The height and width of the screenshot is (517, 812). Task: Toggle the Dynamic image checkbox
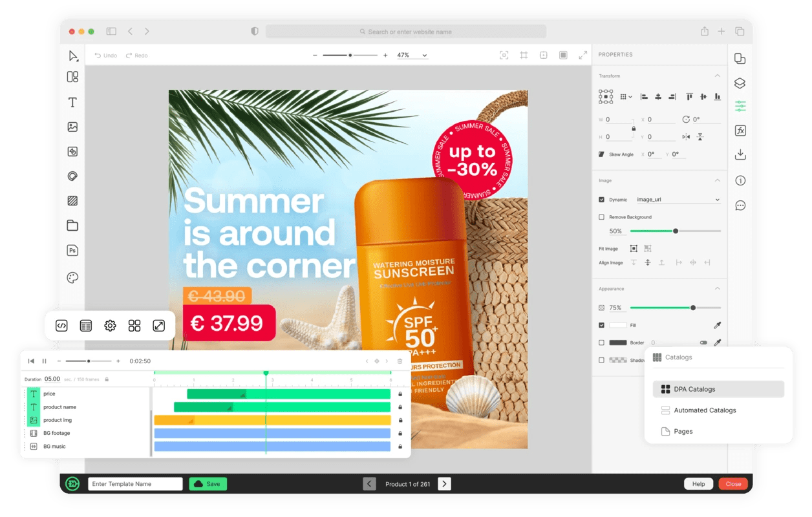602,200
